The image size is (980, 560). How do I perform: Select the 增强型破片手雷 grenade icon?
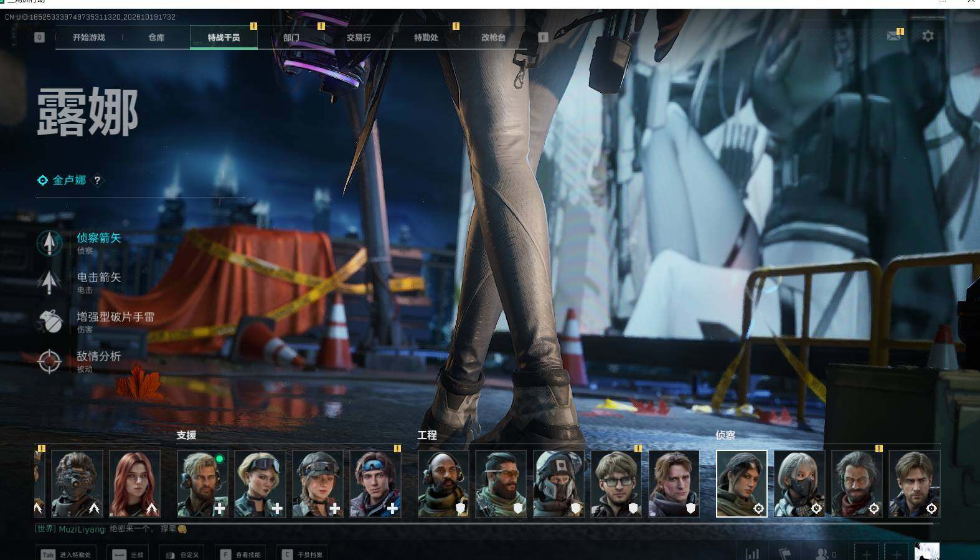coord(49,321)
